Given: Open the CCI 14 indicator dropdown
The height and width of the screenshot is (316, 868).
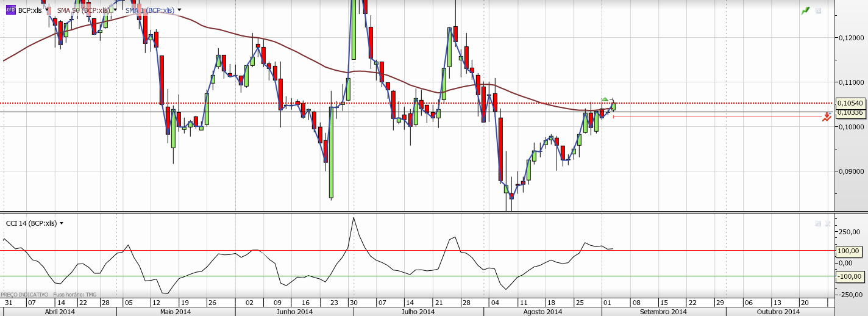Looking at the screenshot, I should 61,223.
